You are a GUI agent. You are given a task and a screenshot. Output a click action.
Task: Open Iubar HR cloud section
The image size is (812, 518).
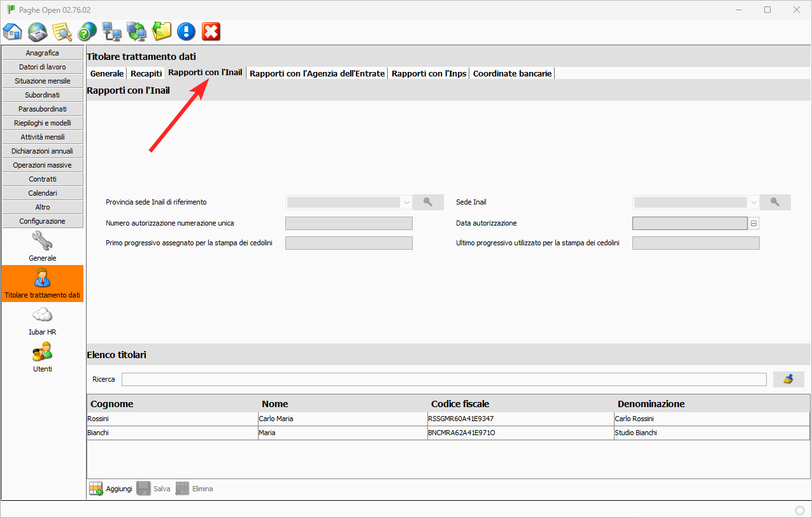click(x=42, y=320)
